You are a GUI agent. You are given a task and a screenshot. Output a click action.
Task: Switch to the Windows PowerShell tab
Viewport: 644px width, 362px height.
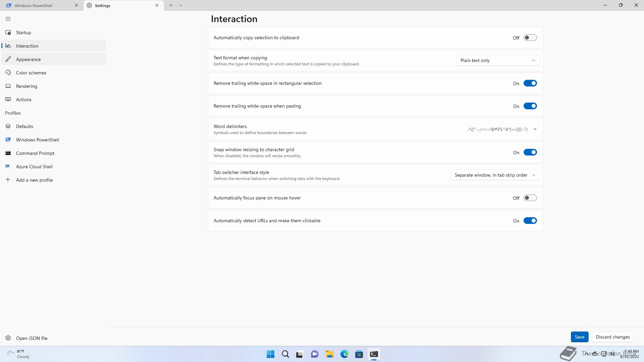42,5
